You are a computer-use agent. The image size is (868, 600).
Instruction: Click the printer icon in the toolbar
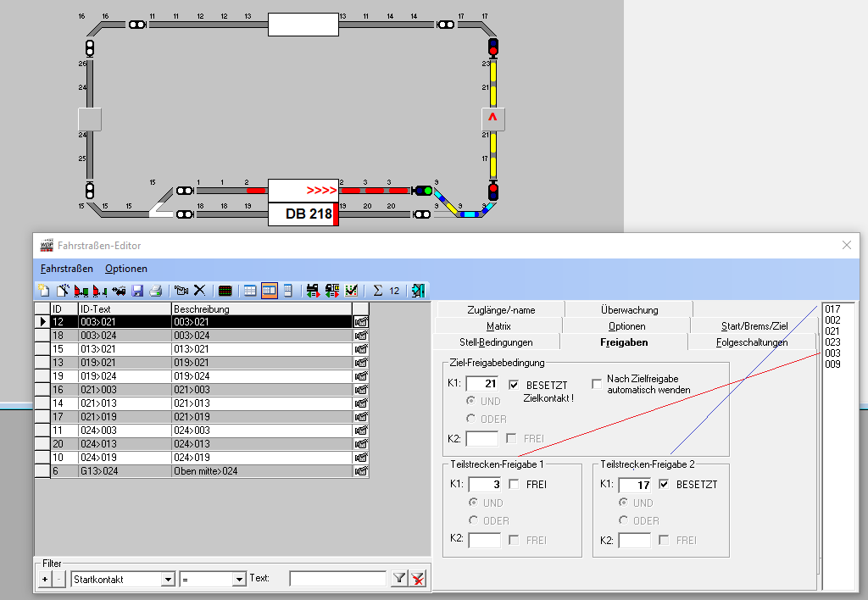155,291
